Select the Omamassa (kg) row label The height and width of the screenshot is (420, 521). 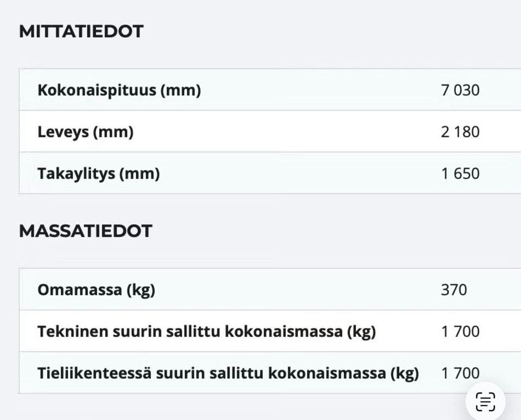tap(96, 290)
